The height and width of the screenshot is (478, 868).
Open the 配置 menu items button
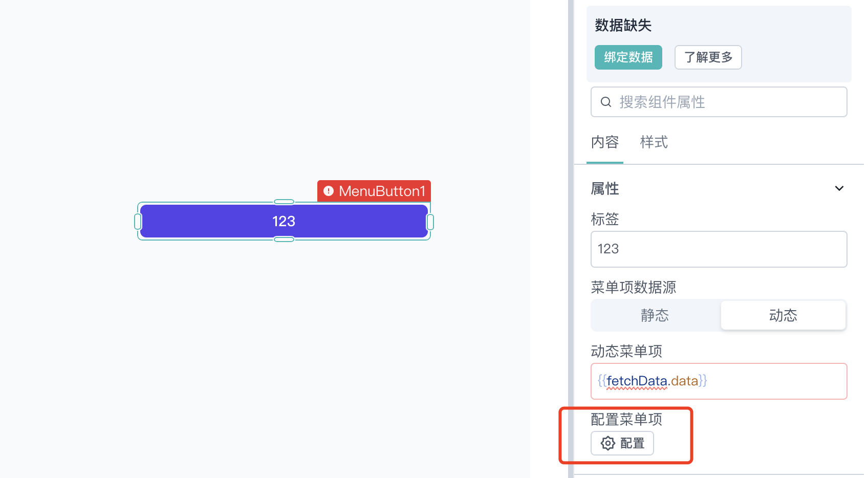click(622, 443)
